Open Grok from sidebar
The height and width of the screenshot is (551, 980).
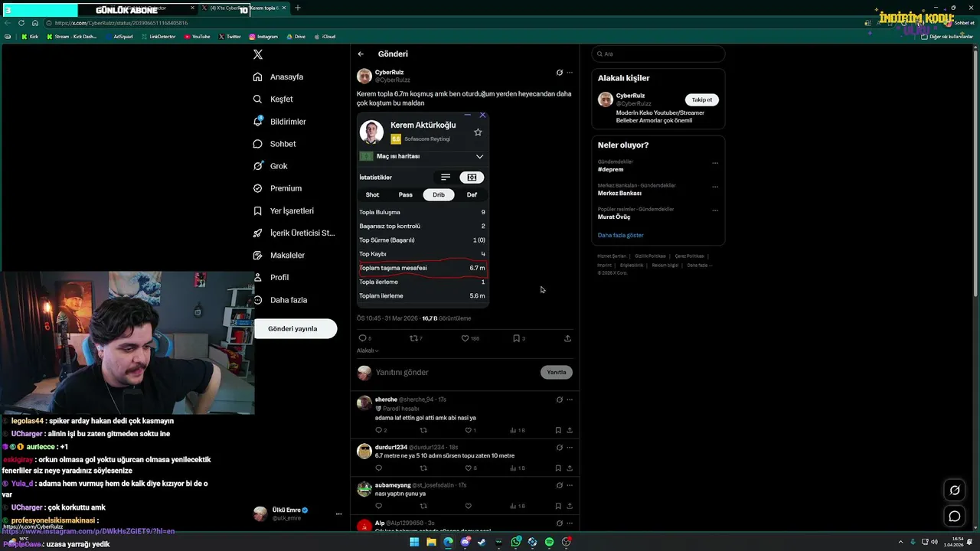[270, 166]
